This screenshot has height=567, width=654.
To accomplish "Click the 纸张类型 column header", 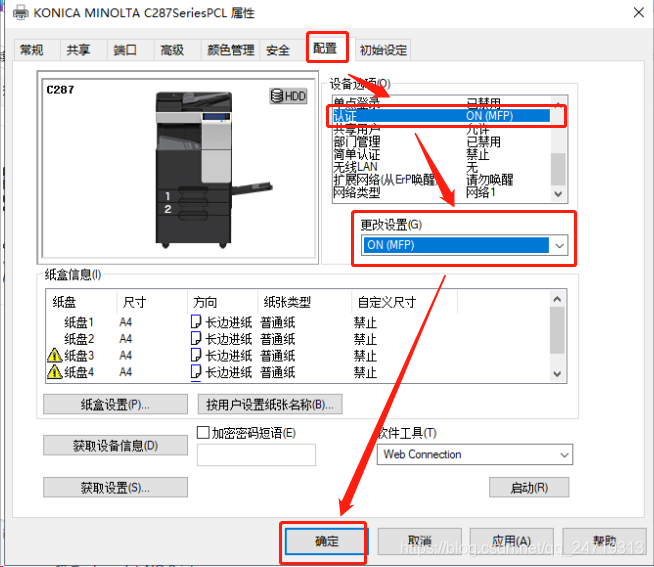I will click(304, 302).
